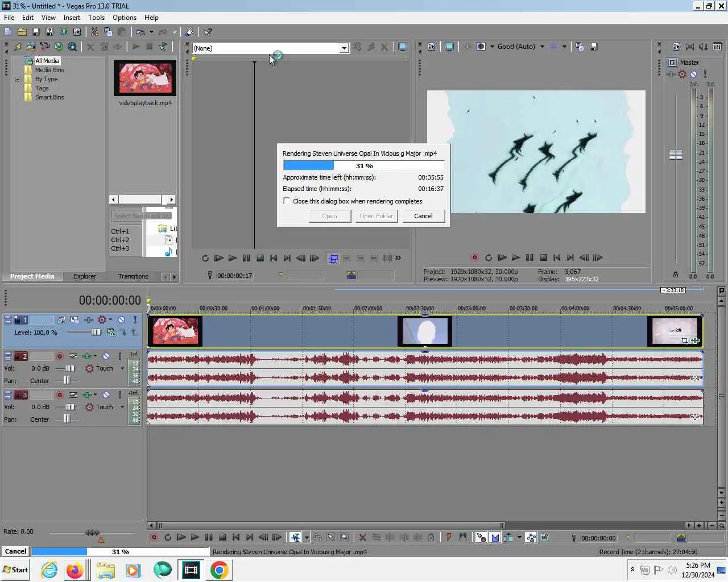The width and height of the screenshot is (728, 582).
Task: Click the Interactive tutorials hand icon
Action: click(190, 32)
